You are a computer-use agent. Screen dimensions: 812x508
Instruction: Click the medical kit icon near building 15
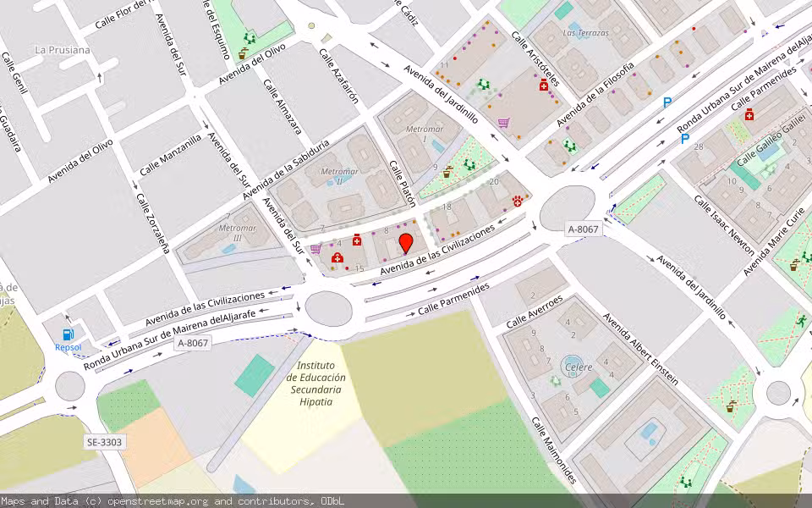click(337, 257)
